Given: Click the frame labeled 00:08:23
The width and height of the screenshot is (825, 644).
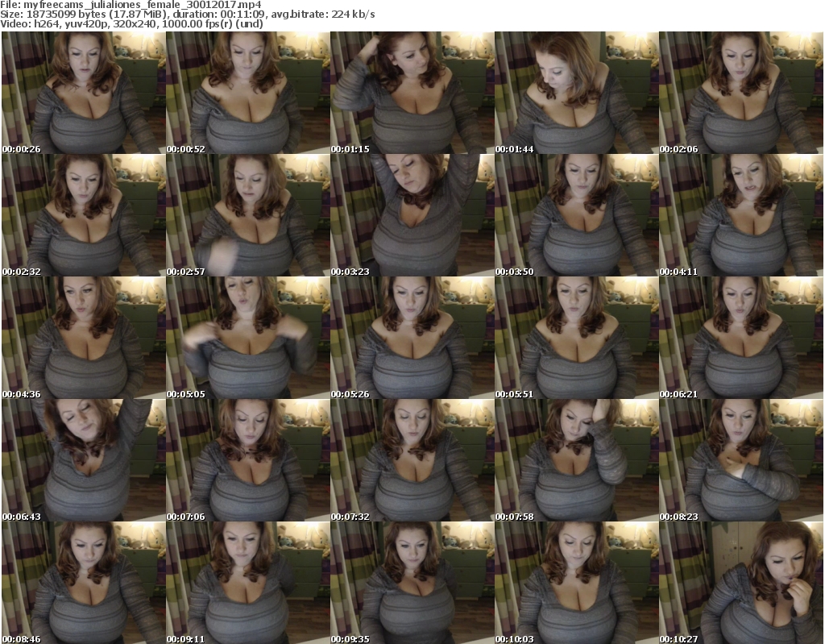Looking at the screenshot, I should [x=741, y=460].
